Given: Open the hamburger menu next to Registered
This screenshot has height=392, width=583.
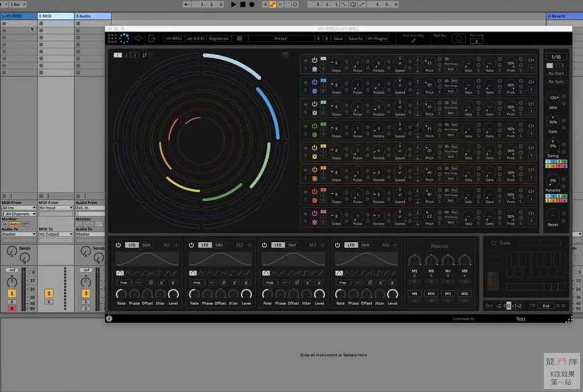Looking at the screenshot, I should click(x=240, y=38).
